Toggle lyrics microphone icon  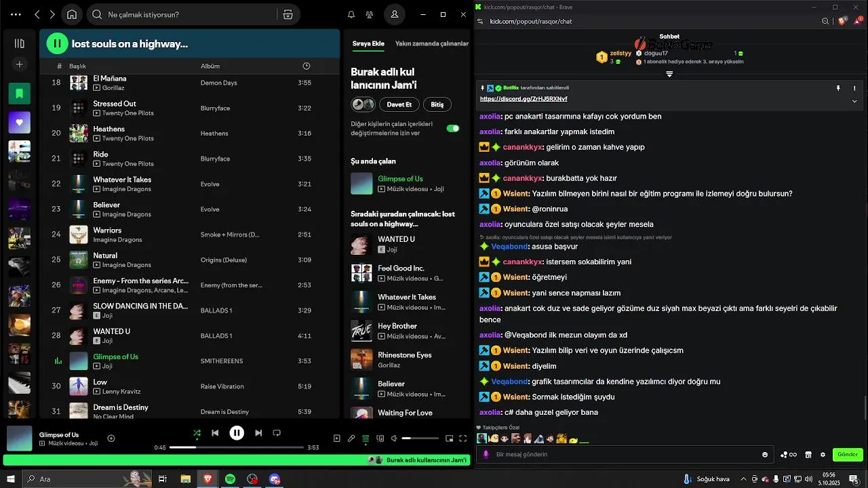[x=351, y=439]
